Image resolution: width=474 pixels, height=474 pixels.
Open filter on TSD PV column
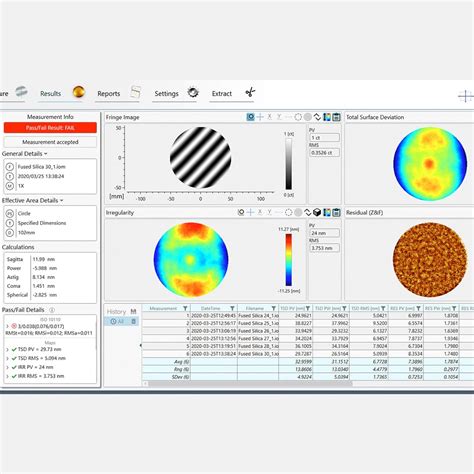[x=308, y=308]
